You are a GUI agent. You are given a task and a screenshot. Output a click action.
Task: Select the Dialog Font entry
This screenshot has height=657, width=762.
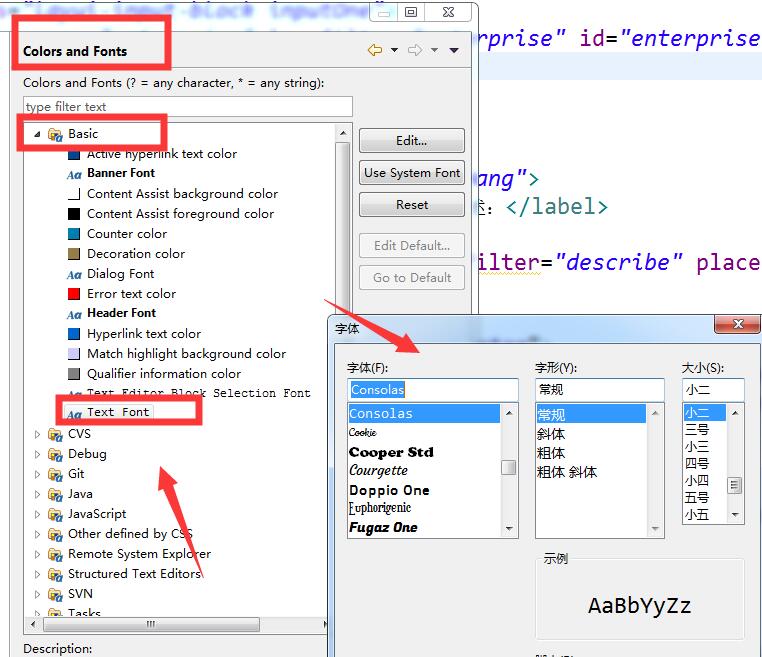120,274
